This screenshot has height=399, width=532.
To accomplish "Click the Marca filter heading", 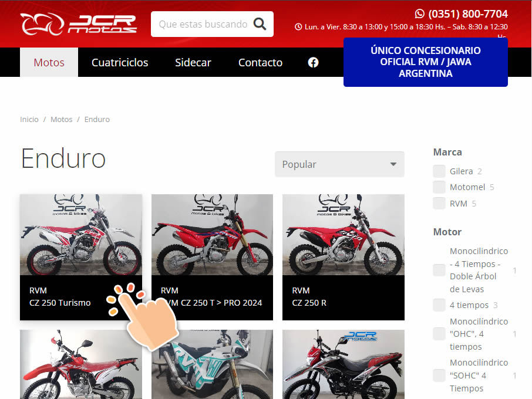I will 447,152.
